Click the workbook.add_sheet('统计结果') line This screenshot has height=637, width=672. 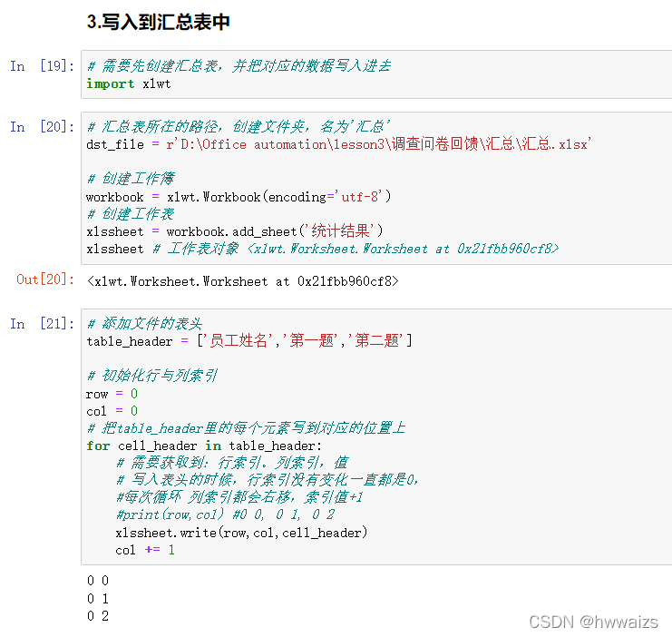pyautogui.click(x=235, y=231)
